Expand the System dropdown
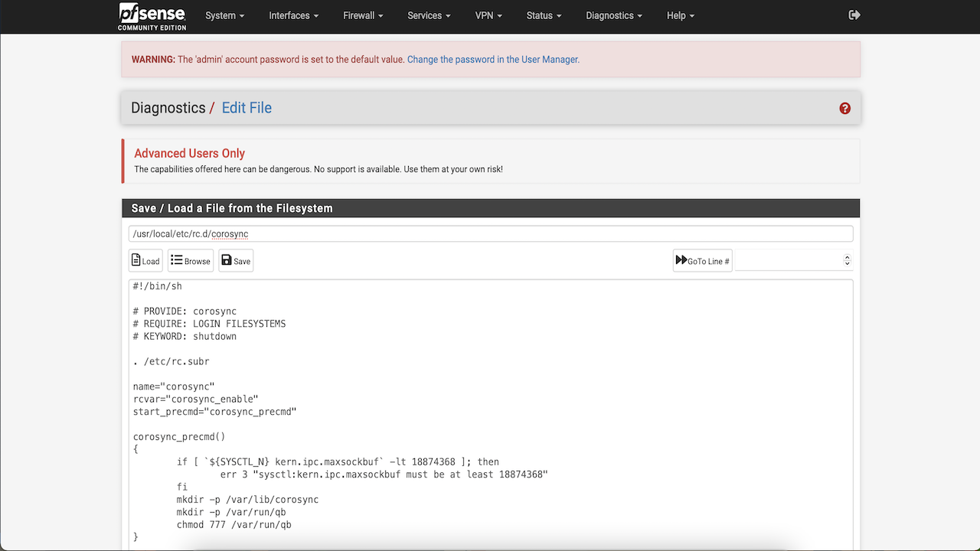Image resolution: width=980 pixels, height=551 pixels. (224, 15)
